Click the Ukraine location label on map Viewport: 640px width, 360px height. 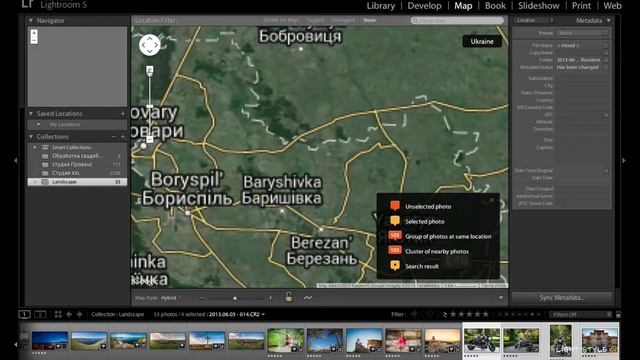(x=482, y=41)
